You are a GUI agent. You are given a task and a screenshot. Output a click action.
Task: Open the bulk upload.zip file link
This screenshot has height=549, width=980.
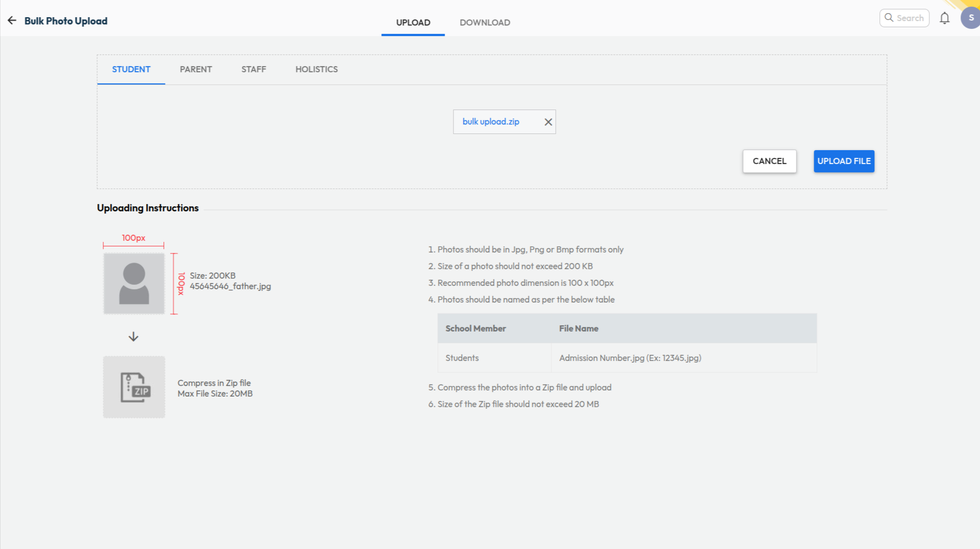pos(491,122)
